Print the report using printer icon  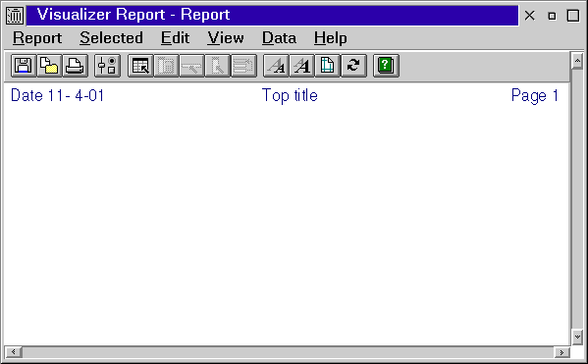pyautogui.click(x=75, y=66)
